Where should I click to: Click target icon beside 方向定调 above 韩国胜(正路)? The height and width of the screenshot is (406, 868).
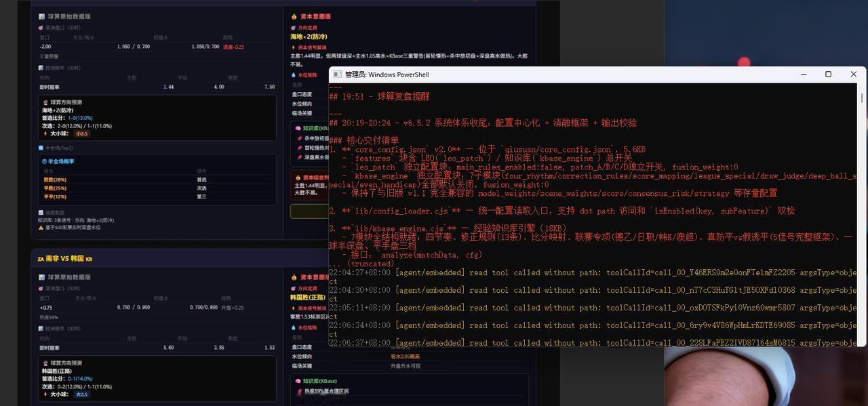(294, 289)
